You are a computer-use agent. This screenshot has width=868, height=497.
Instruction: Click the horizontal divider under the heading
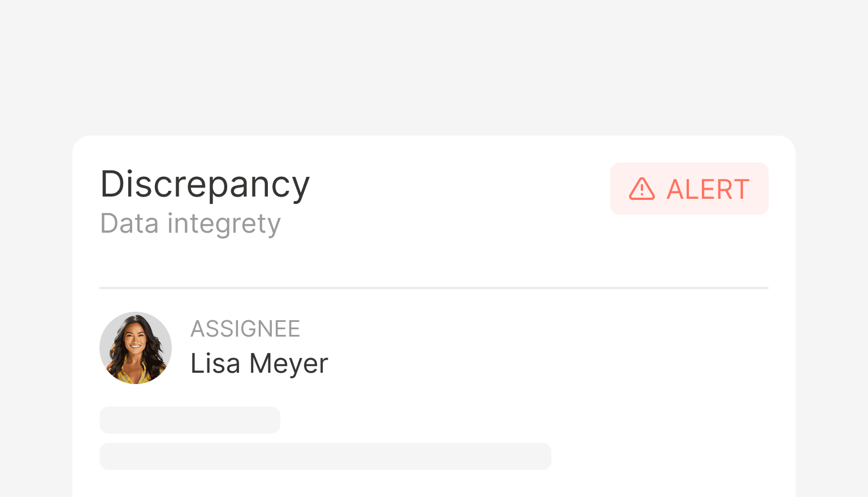pyautogui.click(x=434, y=287)
